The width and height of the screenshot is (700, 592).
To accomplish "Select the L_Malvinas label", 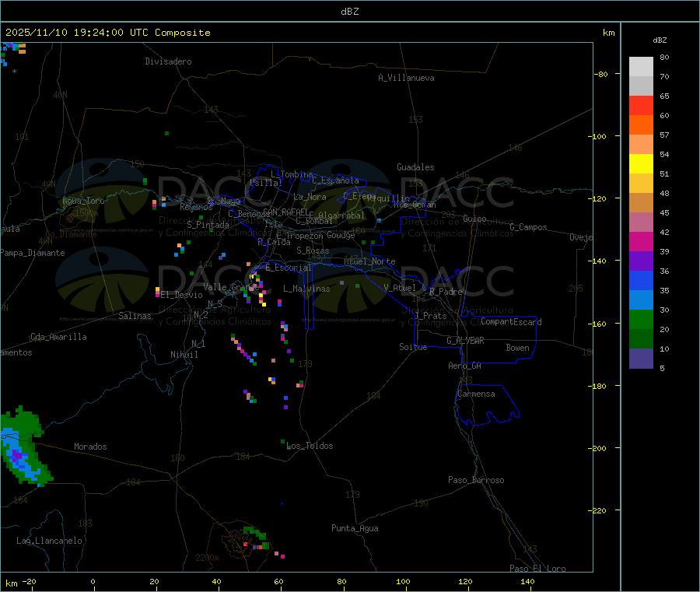I will tap(306, 289).
